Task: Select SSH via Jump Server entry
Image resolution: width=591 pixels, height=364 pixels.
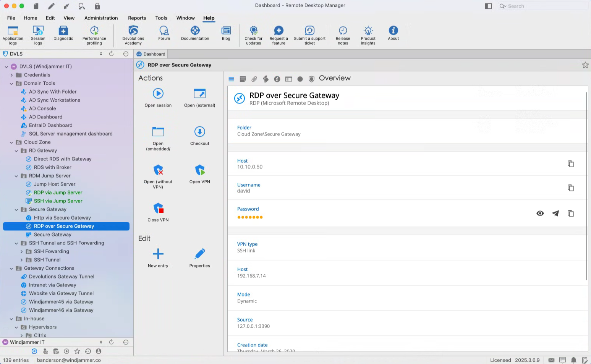Action: (58, 201)
